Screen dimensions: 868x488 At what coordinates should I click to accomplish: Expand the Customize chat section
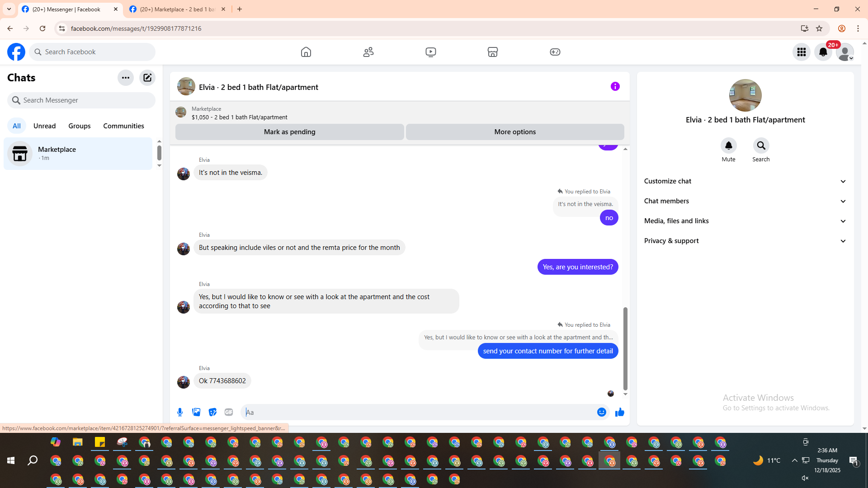[x=745, y=181]
